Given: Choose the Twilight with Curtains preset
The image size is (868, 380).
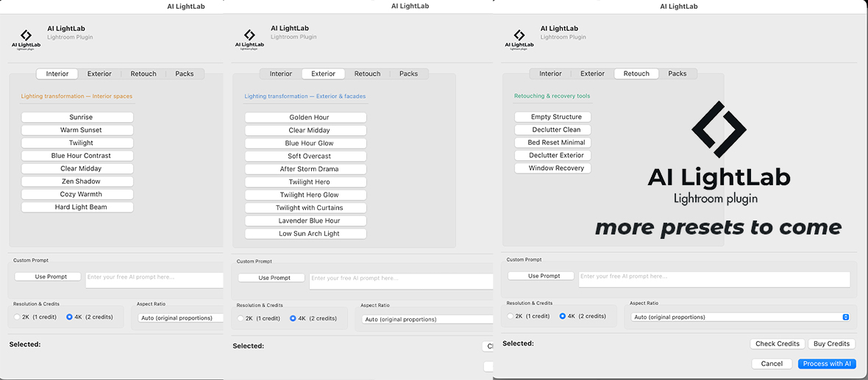Looking at the screenshot, I should coord(305,208).
